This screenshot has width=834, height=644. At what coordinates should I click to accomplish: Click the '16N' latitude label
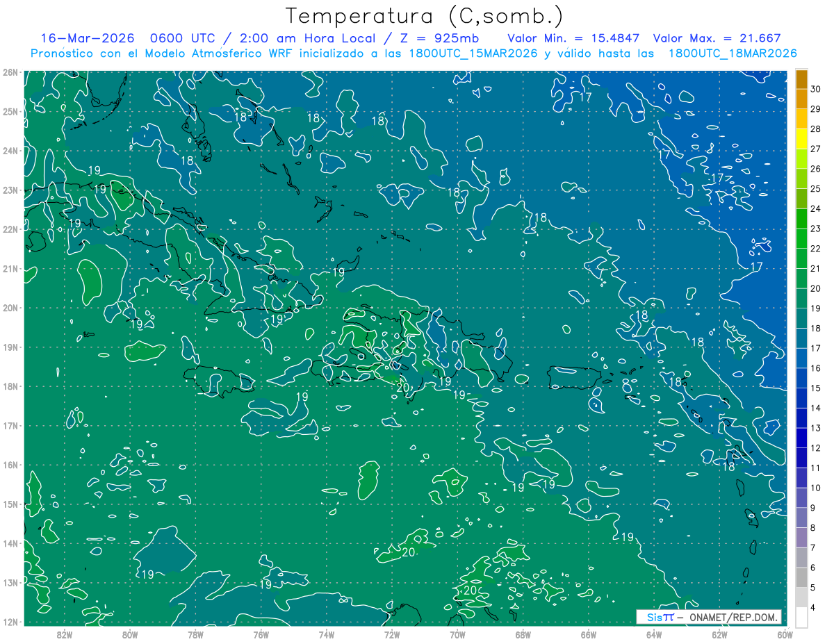10,465
